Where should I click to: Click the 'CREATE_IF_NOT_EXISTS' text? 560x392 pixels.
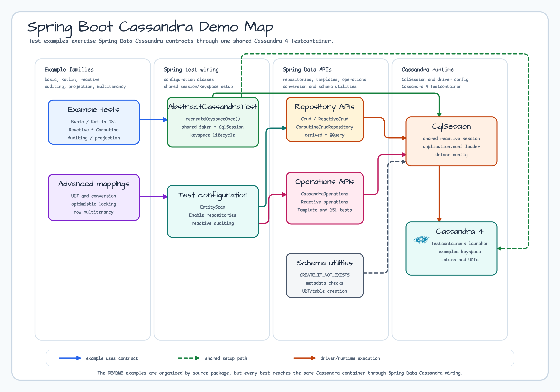325,275
